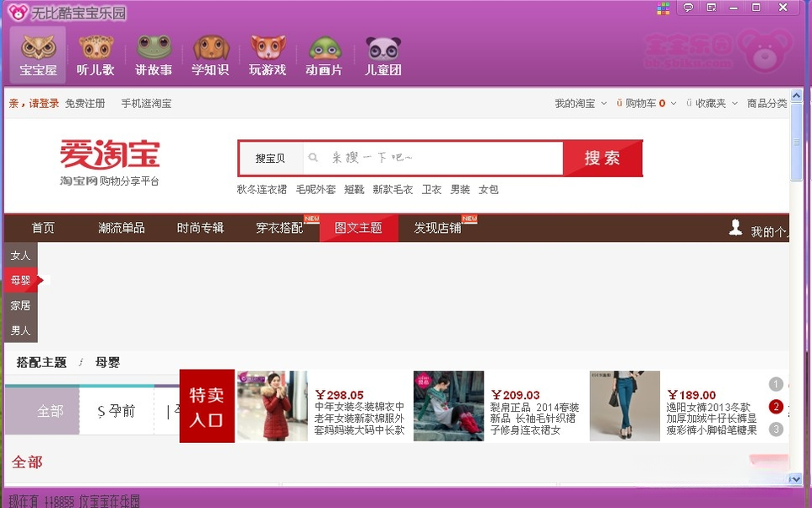This screenshot has height=508, width=812.
Task: Open the 搜宝贝 search type selector
Action: tap(270, 158)
